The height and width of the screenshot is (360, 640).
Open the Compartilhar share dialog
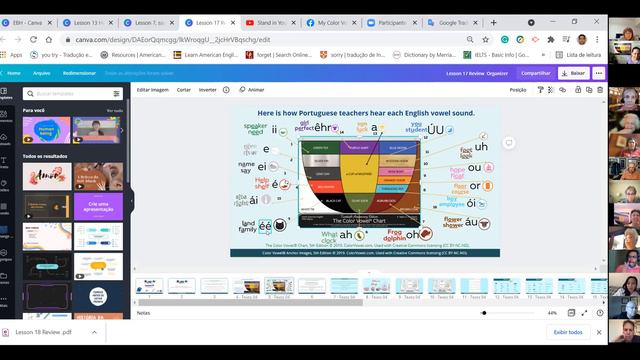tap(536, 73)
